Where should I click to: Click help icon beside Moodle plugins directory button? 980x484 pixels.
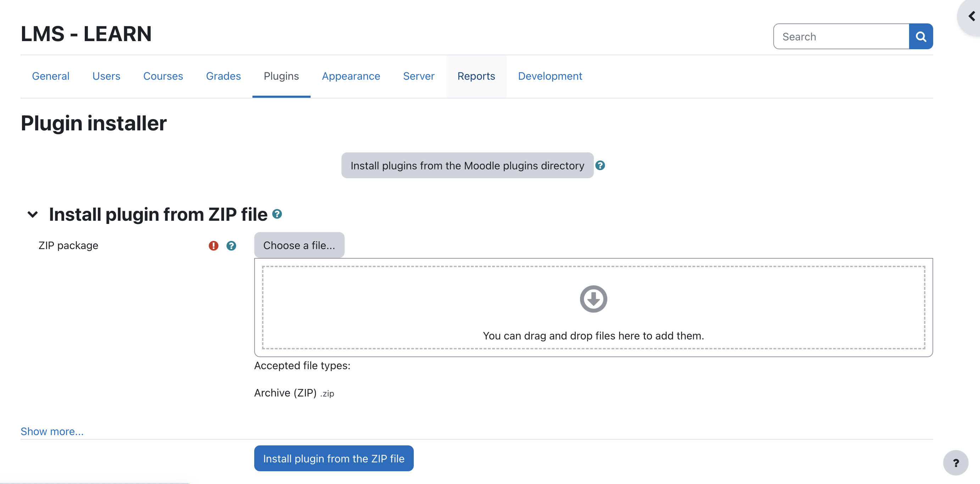[600, 165]
